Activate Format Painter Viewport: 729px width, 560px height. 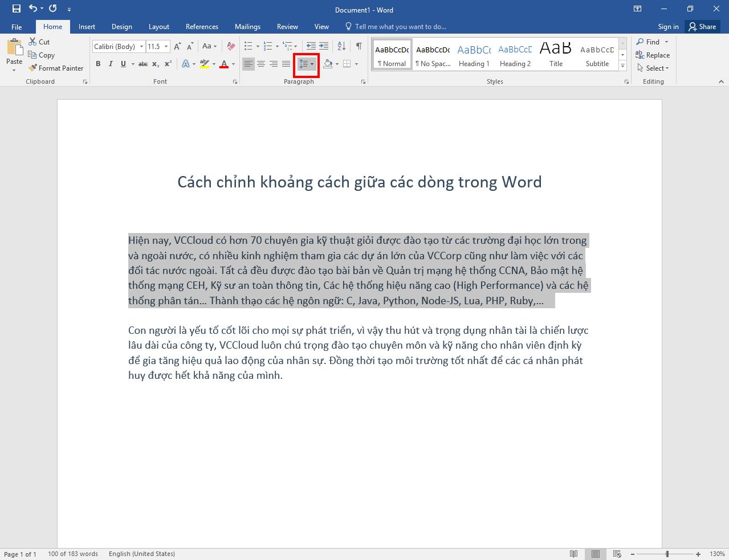click(56, 68)
